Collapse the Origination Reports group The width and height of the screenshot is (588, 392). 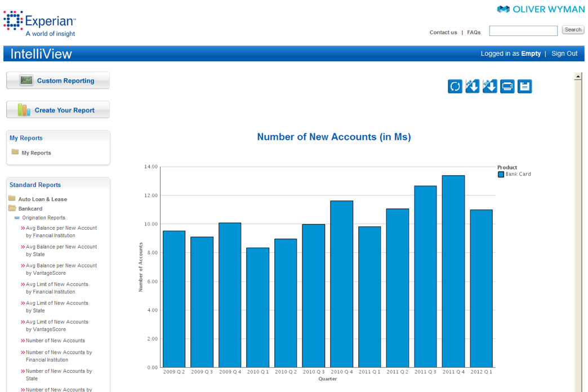click(x=43, y=218)
